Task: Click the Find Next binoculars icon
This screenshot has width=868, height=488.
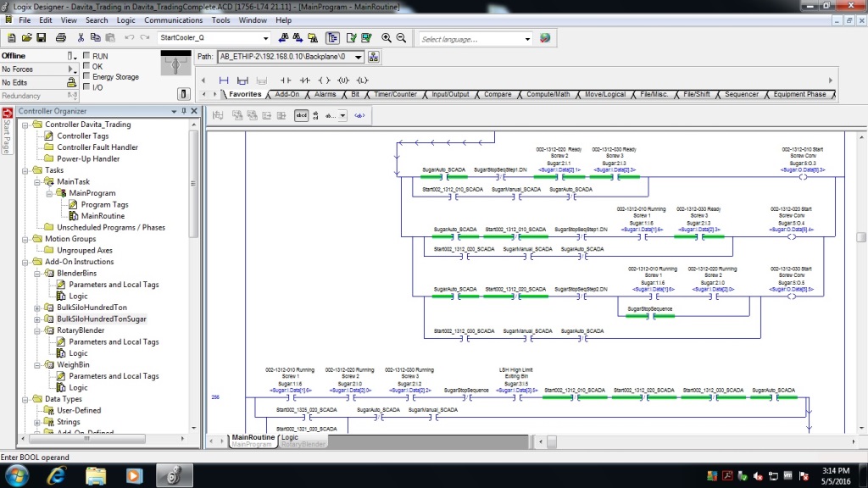Action: [x=298, y=37]
